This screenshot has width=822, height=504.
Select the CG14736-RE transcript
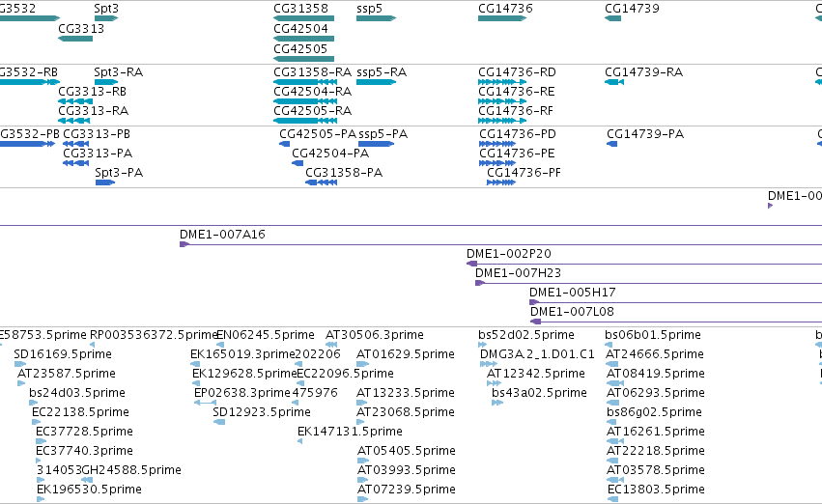pyautogui.click(x=502, y=101)
